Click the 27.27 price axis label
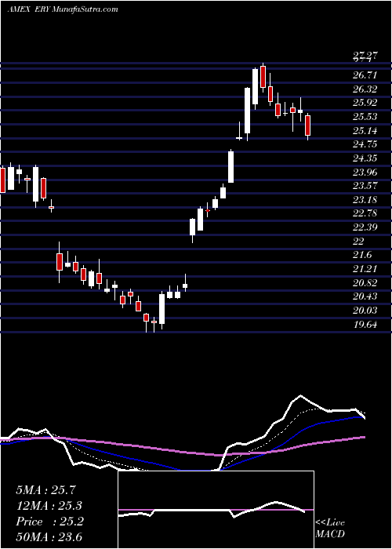Image resolution: width=392 pixels, height=549 pixels. pyautogui.click(x=365, y=55)
